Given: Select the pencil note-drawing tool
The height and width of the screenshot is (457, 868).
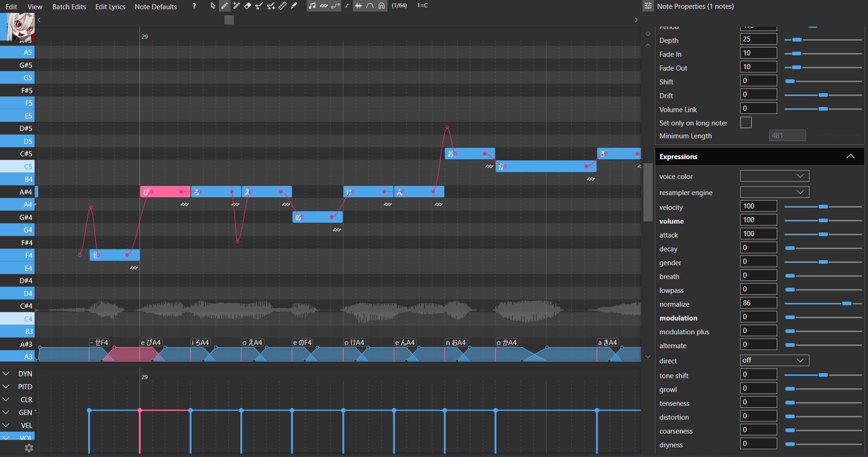Looking at the screenshot, I should pos(225,6).
